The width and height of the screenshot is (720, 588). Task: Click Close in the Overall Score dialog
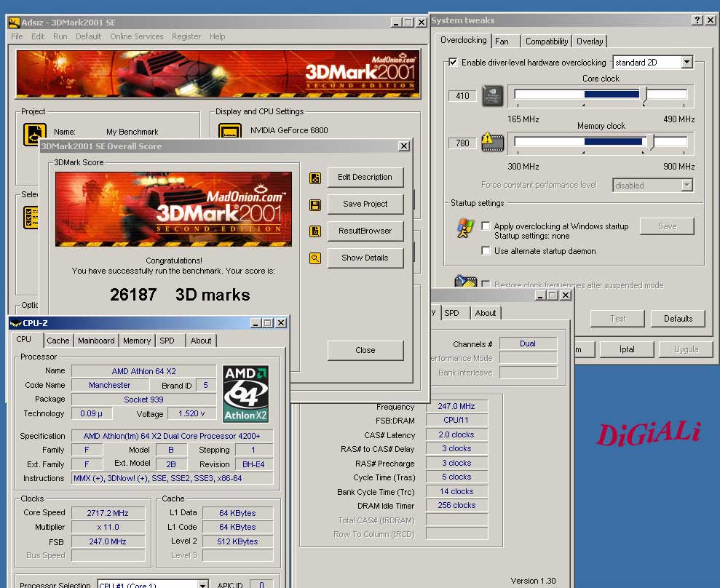pyautogui.click(x=365, y=350)
